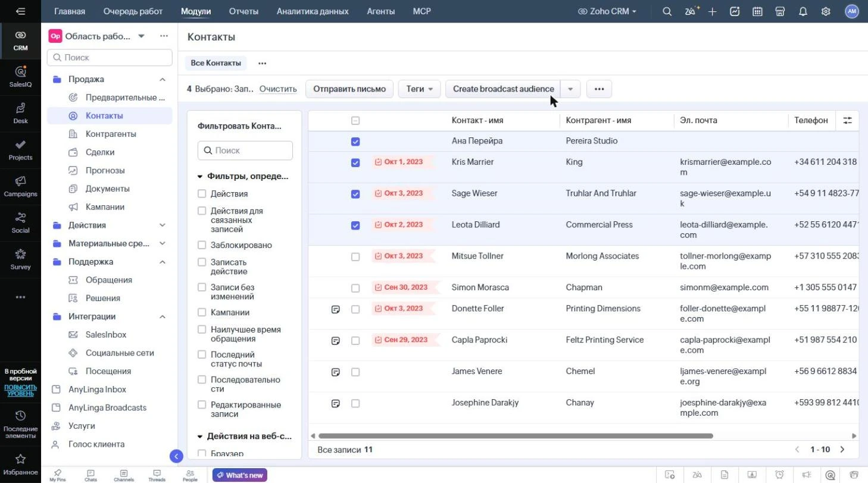Open the Аналитика данных tab
868x483 pixels.
(x=313, y=11)
